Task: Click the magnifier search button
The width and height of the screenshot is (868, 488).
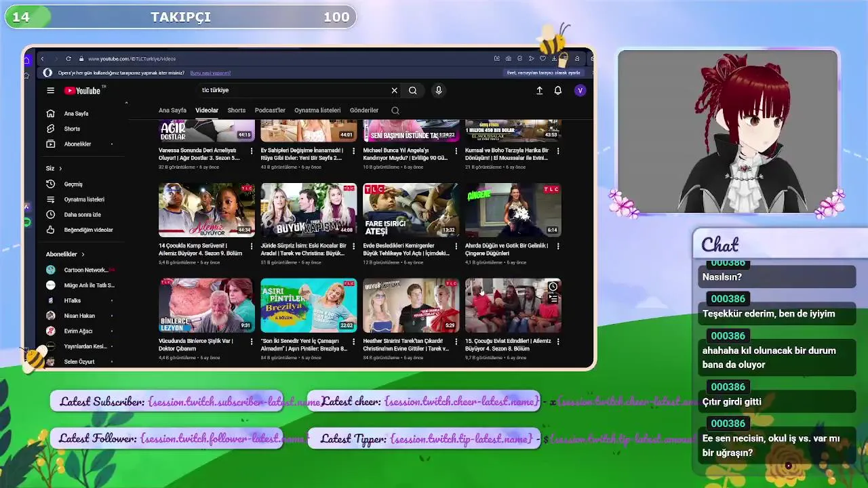Action: pyautogui.click(x=412, y=90)
